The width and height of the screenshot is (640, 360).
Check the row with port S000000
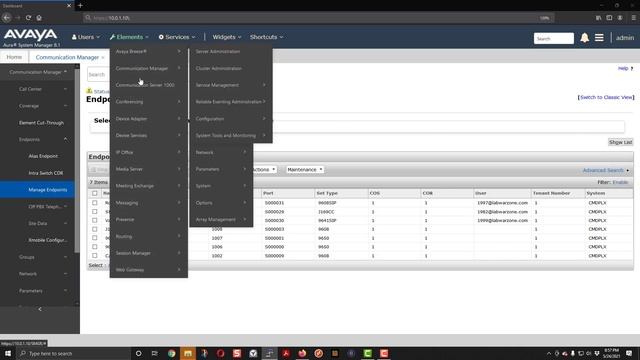[x=95, y=247]
